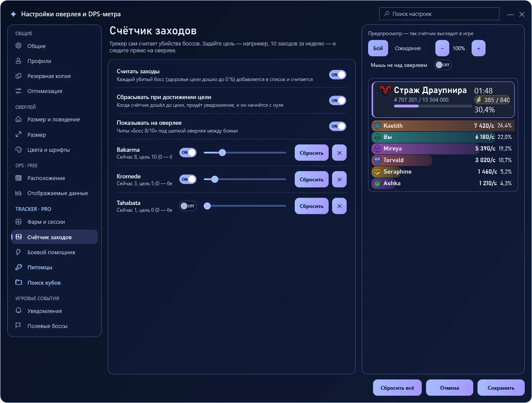Click the Seraphine row in the preview
The height and width of the screenshot is (403, 532).
click(443, 171)
